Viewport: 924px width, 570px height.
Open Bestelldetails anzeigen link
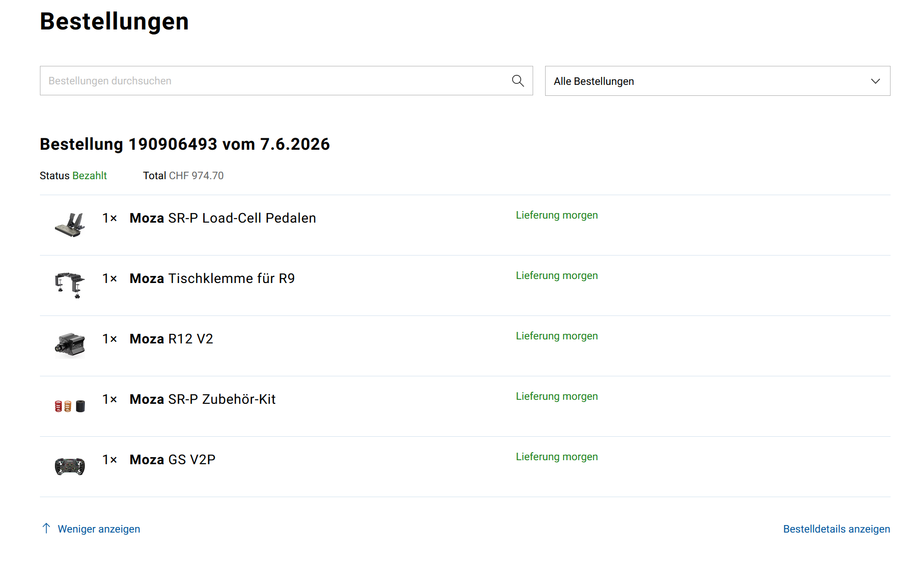click(837, 529)
